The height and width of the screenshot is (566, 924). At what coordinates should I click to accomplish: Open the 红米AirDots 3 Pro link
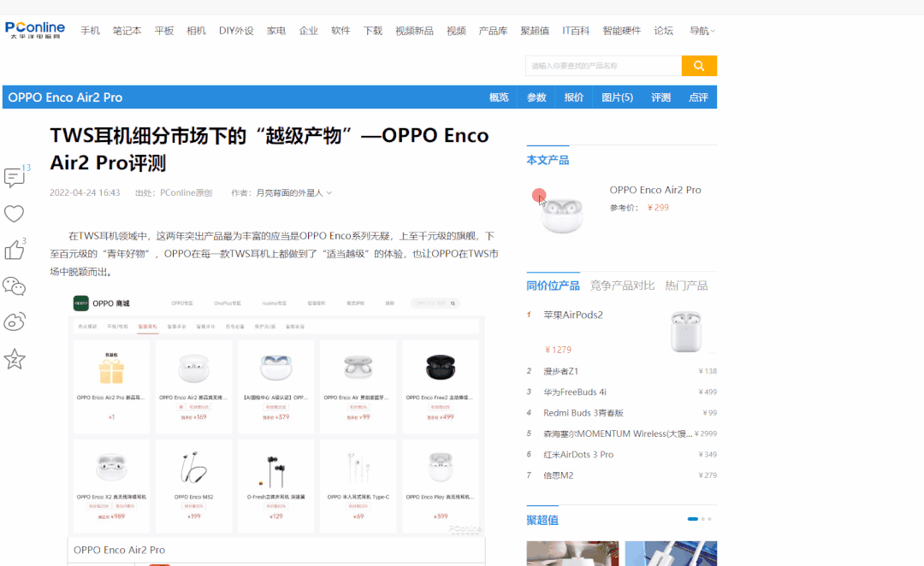point(578,455)
